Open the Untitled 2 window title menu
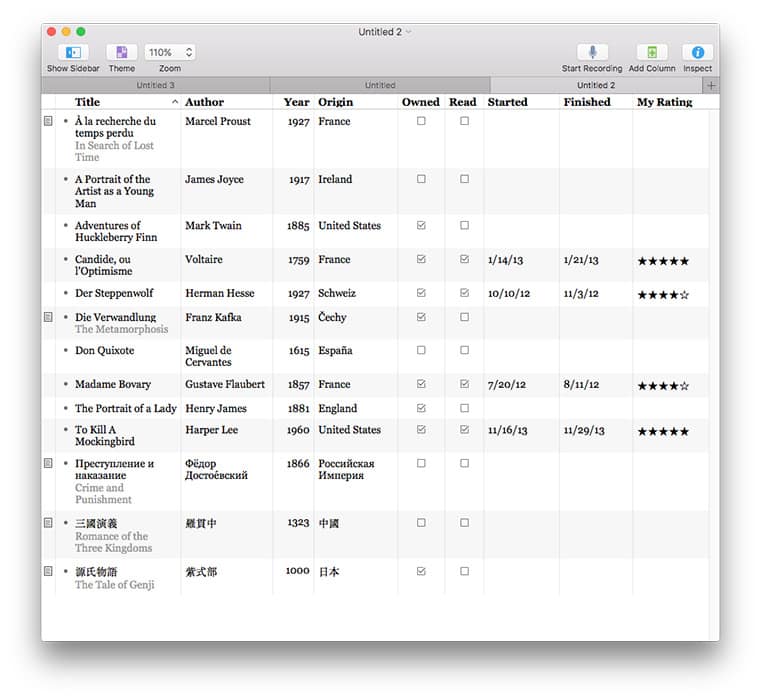The width and height of the screenshot is (761, 700). point(384,32)
